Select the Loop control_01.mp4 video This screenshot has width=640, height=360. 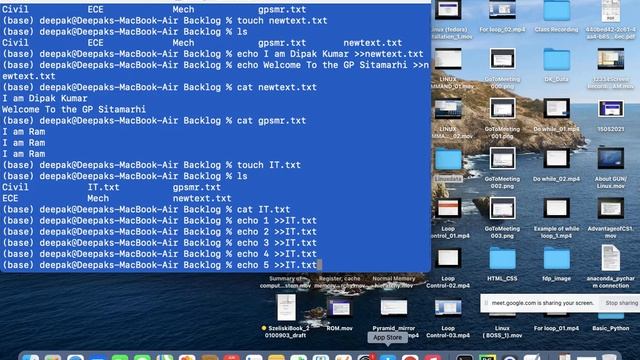click(448, 208)
